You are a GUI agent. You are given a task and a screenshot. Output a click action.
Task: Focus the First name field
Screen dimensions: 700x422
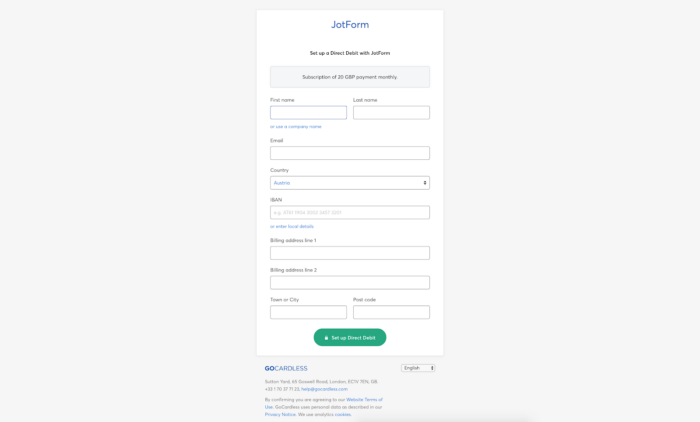[308, 113]
